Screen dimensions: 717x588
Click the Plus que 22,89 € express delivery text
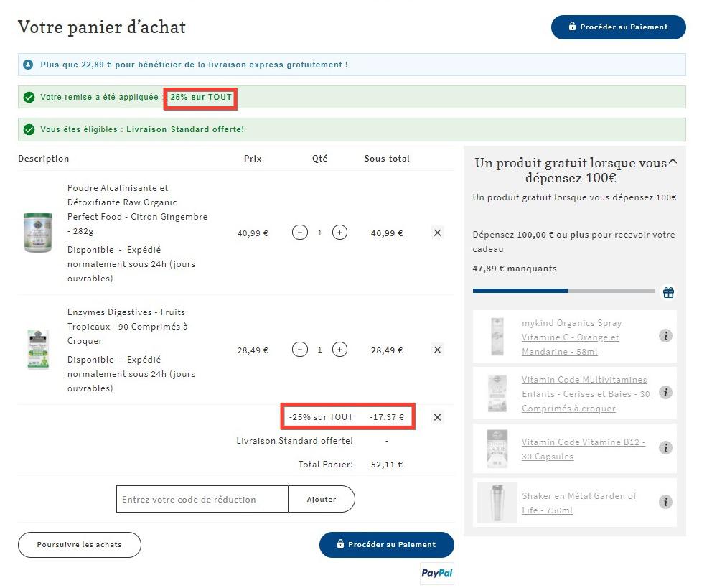click(194, 65)
